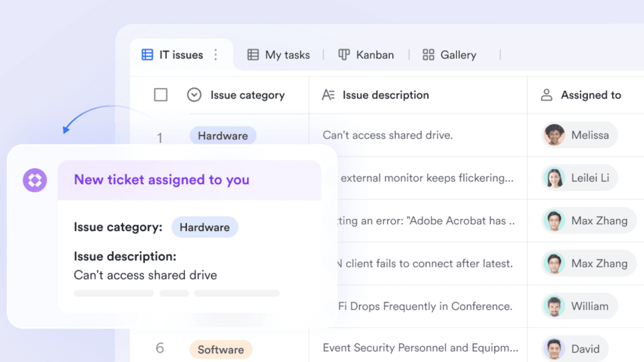This screenshot has height=362, width=644.
Task: Open the Gallery view tab
Action: [x=450, y=55]
